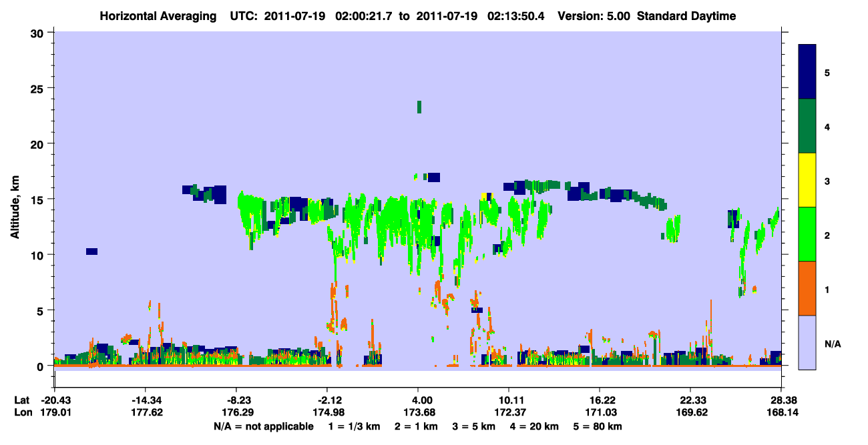Image resolution: width=868 pixels, height=445 pixels.
Task: Click latitude value 10.11
Action: [509, 400]
